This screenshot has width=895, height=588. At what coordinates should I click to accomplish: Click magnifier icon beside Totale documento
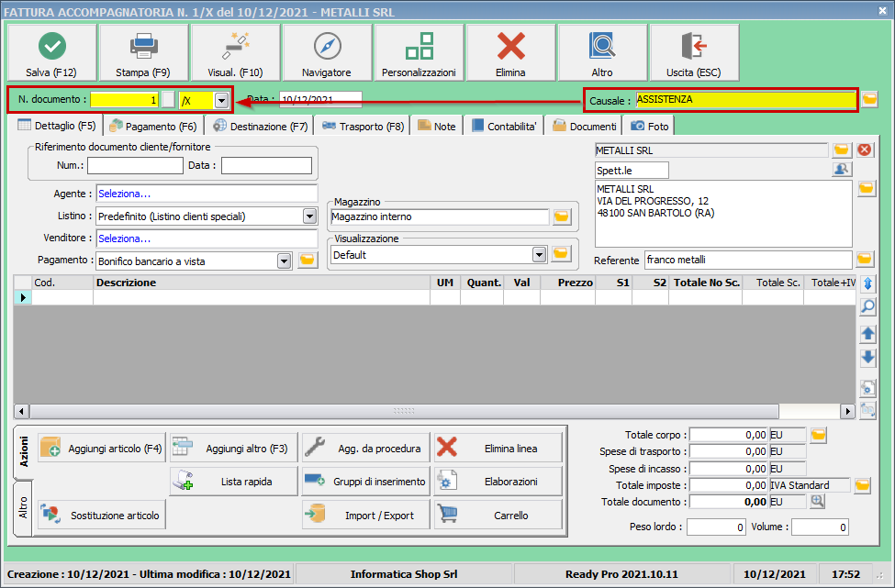click(817, 501)
